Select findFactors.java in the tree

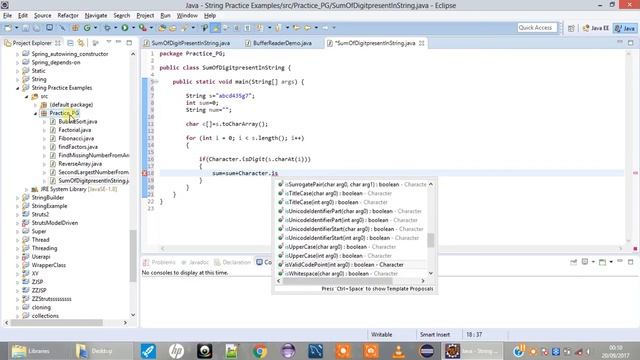(x=78, y=147)
